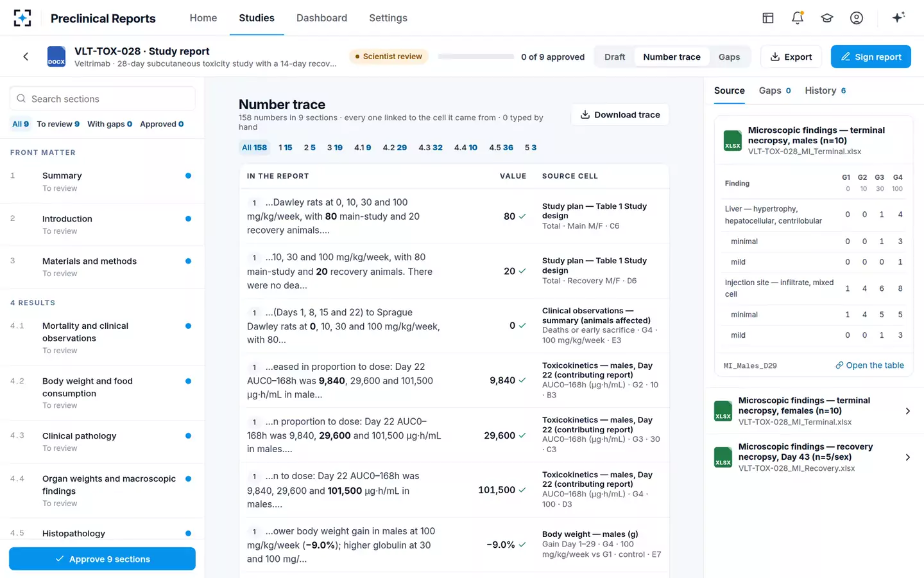This screenshot has height=578, width=924.
Task: Click the approval progress bar
Action: click(x=475, y=57)
